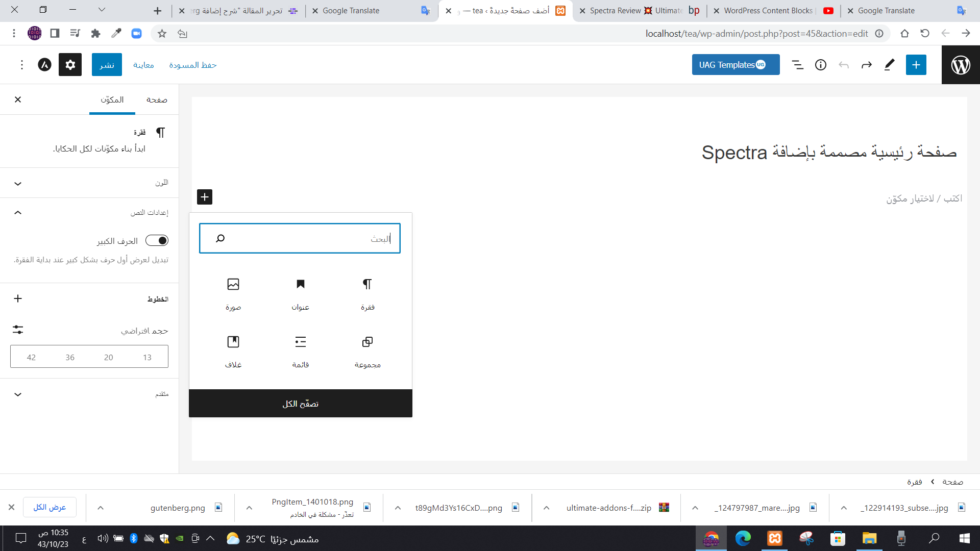Image resolution: width=980 pixels, height=551 pixels.
Task: Open options arrow for t89gMd3Ys16CxD png download
Action: [x=398, y=508]
